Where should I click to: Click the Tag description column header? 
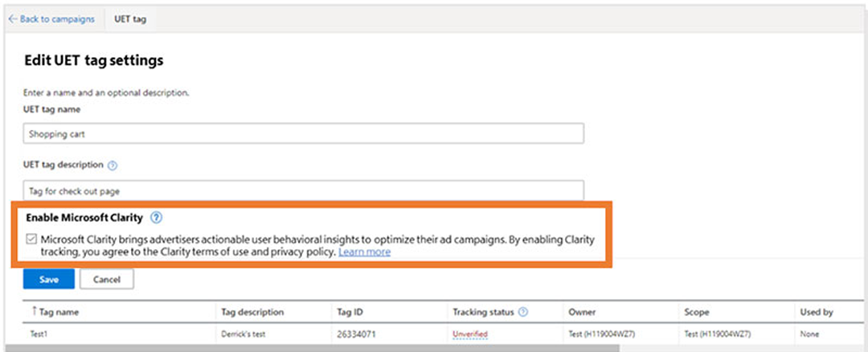pyautogui.click(x=252, y=312)
